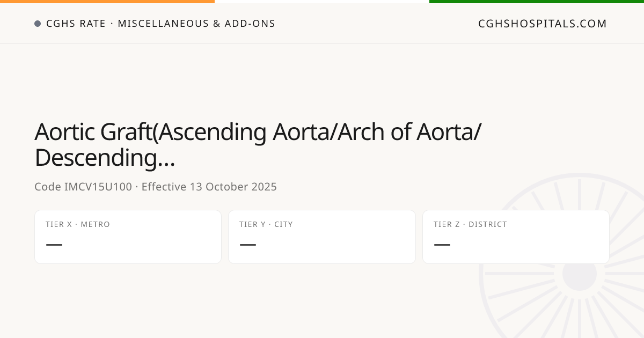Click the gray dot before CGHS RATE
The height and width of the screenshot is (338, 644).
coord(38,24)
